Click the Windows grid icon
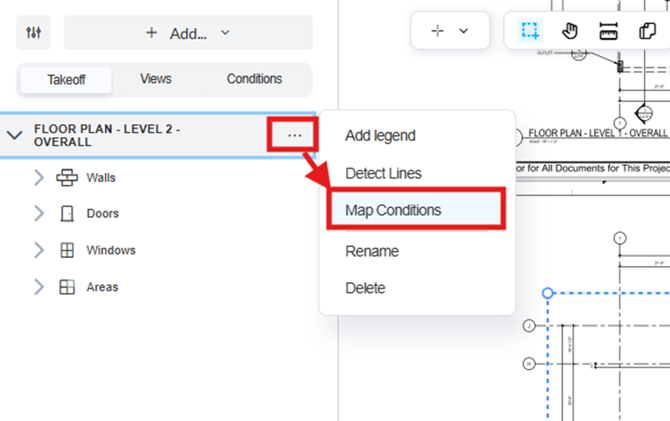The height and width of the screenshot is (421, 670). pos(67,250)
